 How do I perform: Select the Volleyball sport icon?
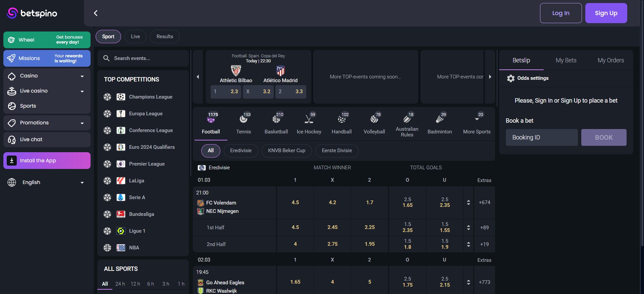point(374,123)
